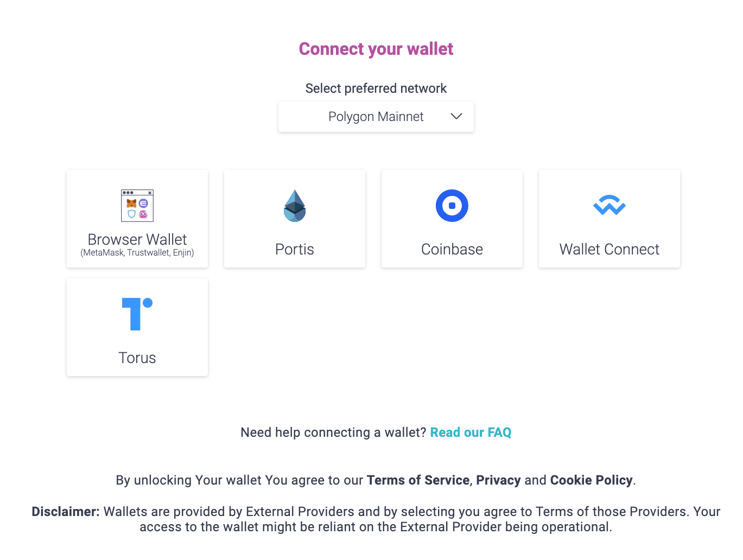Click the Wallet Connect label text
Image resolution: width=743 pixels, height=560 pixels.
coord(609,249)
